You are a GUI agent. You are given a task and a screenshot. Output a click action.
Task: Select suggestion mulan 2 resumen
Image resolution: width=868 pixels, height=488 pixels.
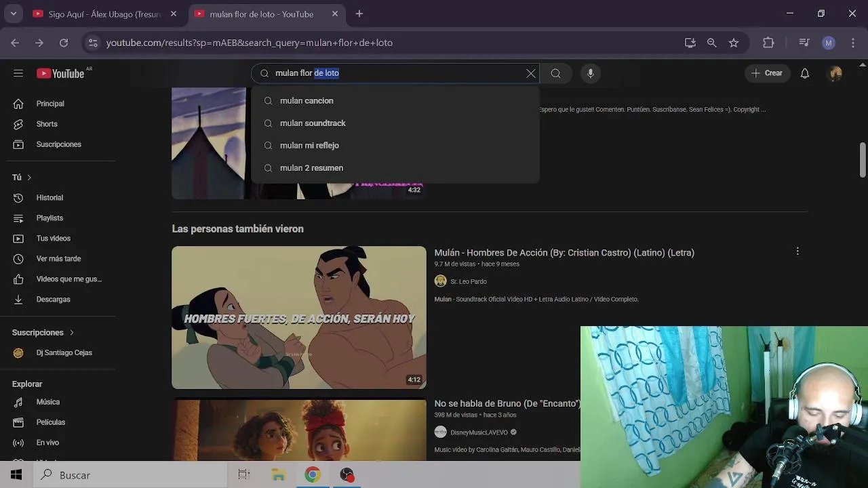pyautogui.click(x=395, y=168)
